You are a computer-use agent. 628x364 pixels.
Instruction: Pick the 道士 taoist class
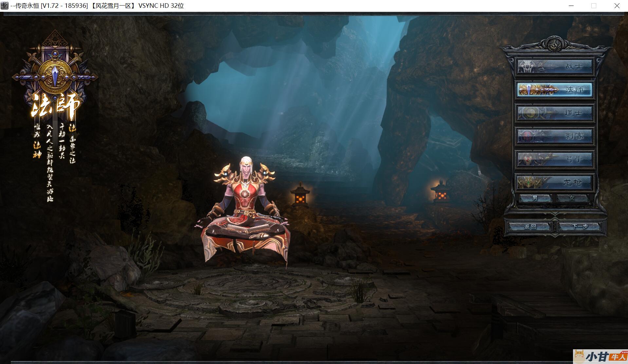click(x=555, y=113)
